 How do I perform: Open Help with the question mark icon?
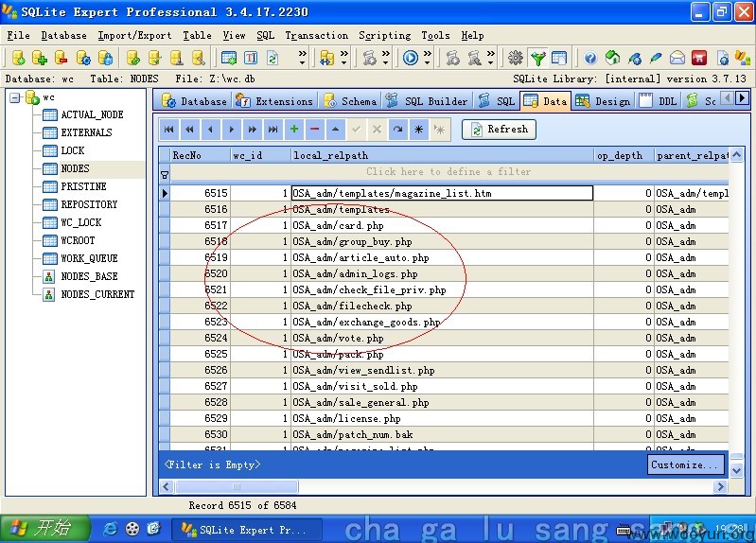(590, 58)
